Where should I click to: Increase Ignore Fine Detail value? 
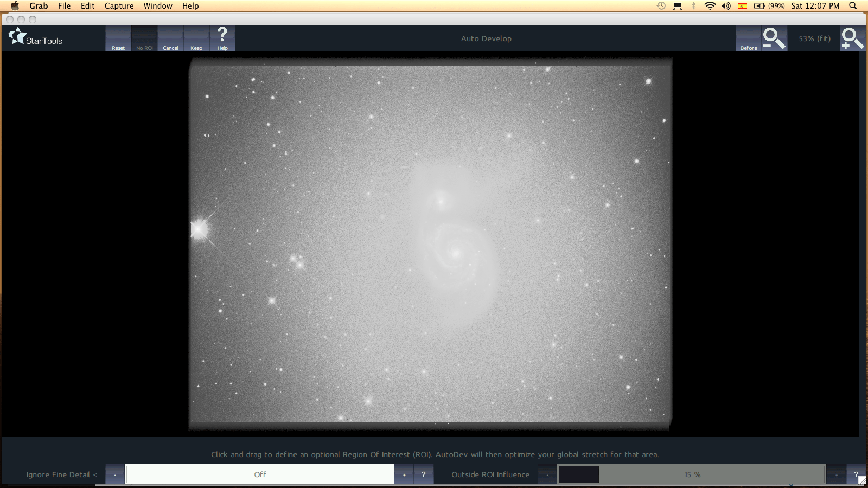click(404, 474)
